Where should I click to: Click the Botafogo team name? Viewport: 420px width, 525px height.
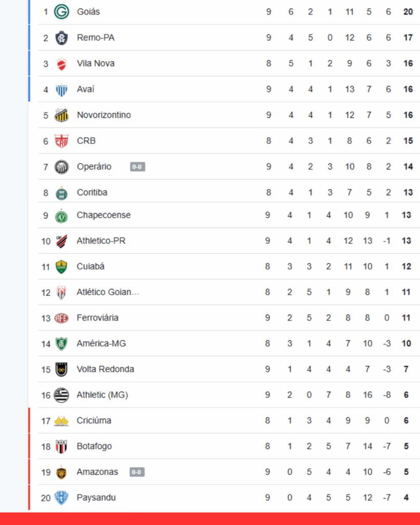click(x=94, y=447)
